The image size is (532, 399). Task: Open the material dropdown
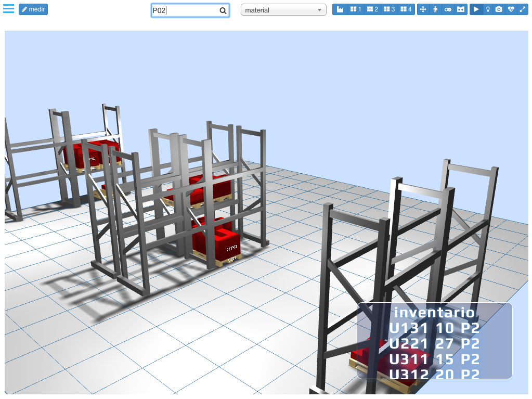tap(283, 10)
